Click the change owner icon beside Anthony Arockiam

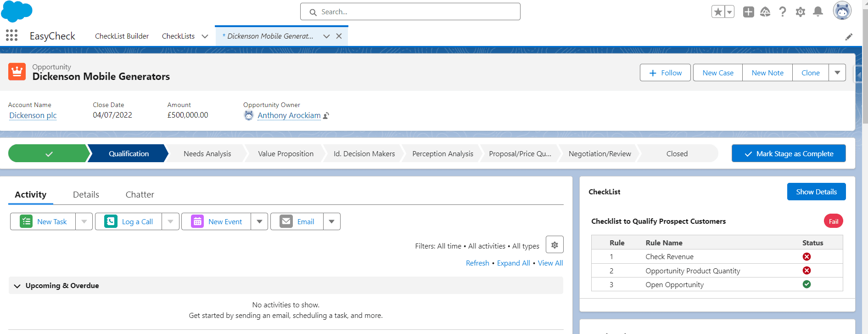[x=326, y=116]
